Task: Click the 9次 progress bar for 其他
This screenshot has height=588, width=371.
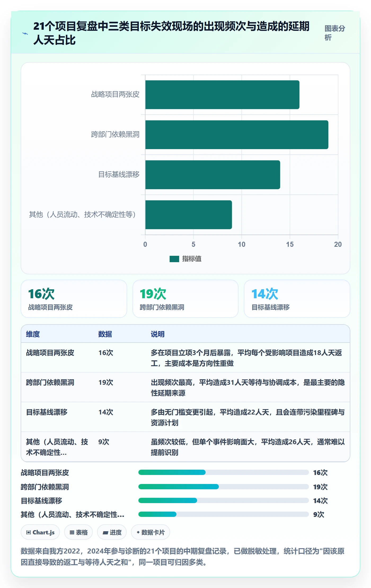Action: [223, 514]
